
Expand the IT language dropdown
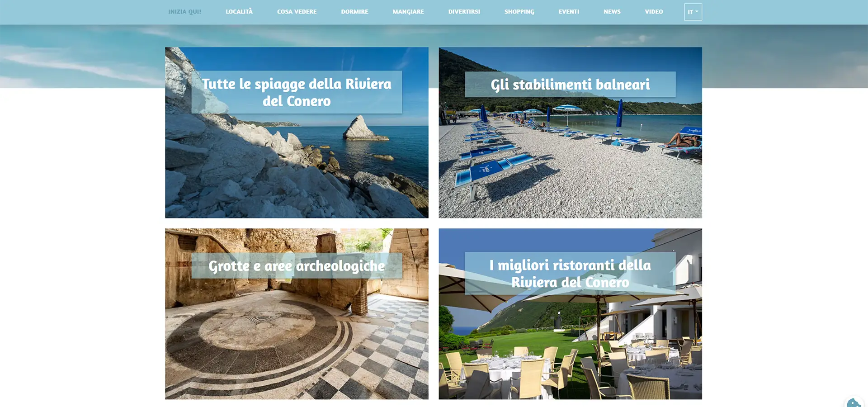click(x=693, y=12)
